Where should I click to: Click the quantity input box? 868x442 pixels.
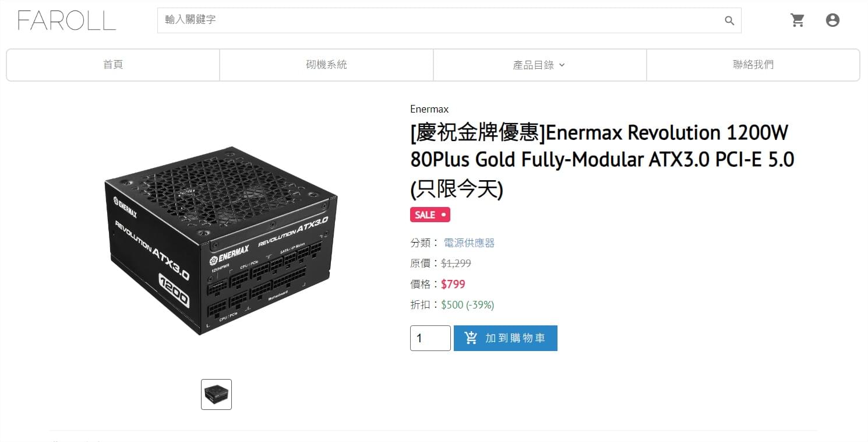click(431, 338)
